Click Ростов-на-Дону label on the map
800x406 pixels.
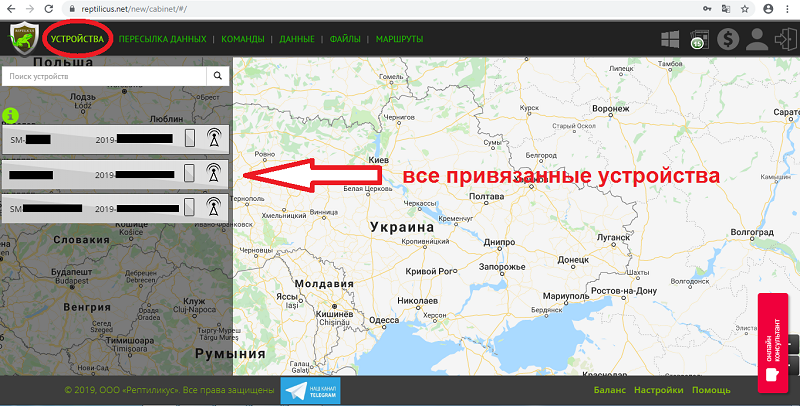(x=624, y=291)
